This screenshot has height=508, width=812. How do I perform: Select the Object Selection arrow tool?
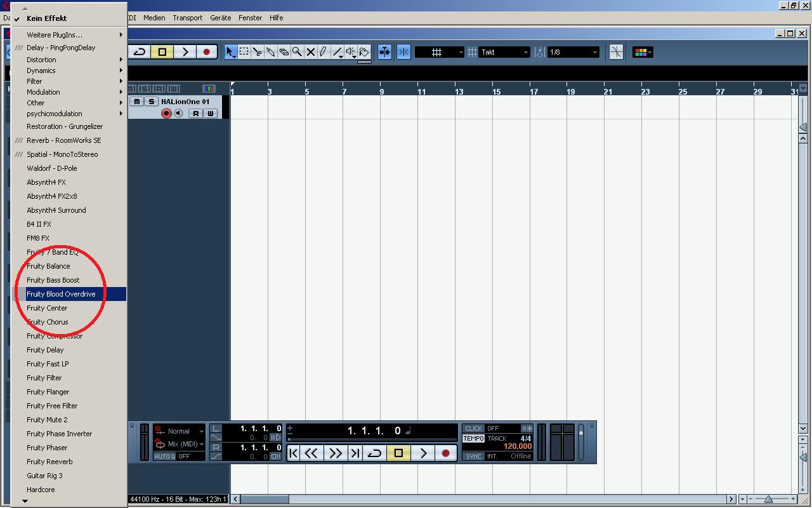coord(231,52)
